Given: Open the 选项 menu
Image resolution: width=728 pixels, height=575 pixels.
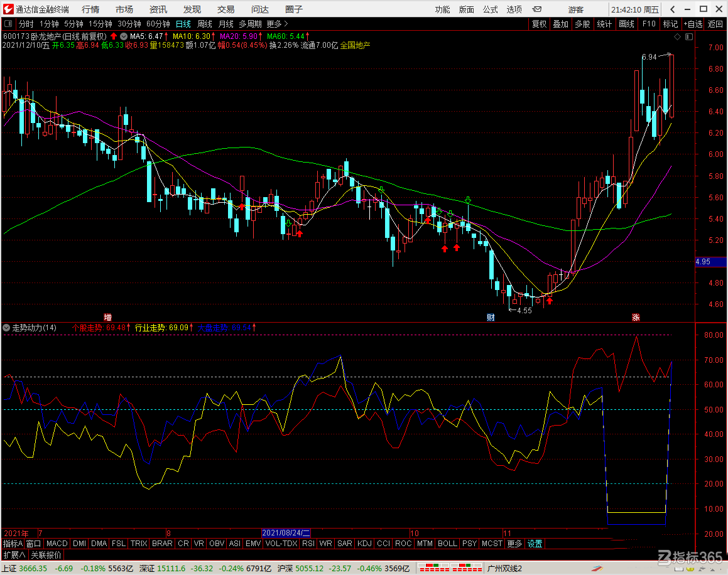Looking at the screenshot, I should (514, 9).
